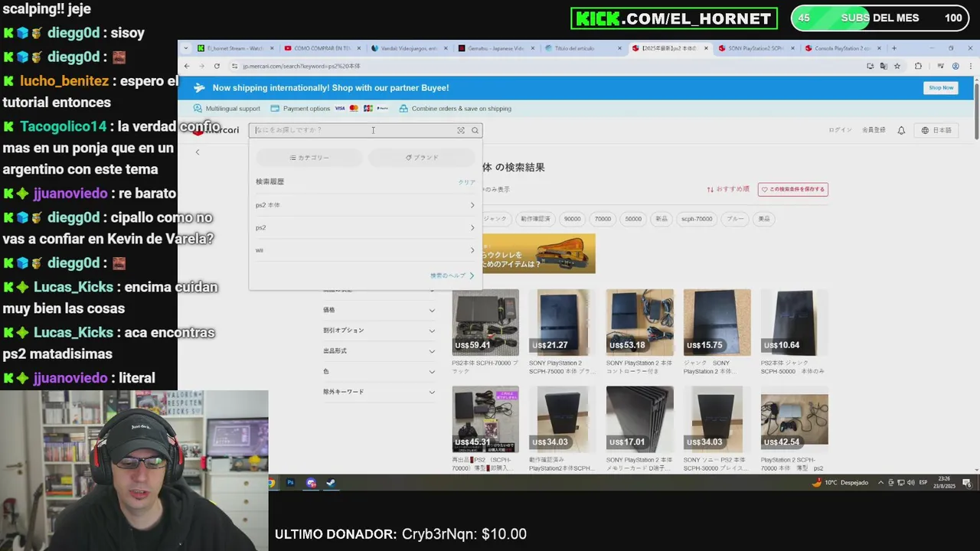Image resolution: width=980 pixels, height=551 pixels.
Task: Click the カテゴリー category button
Action: click(309, 158)
